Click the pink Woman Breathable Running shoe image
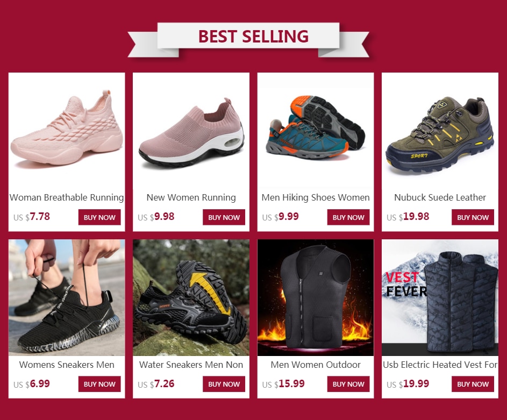 click(67, 131)
